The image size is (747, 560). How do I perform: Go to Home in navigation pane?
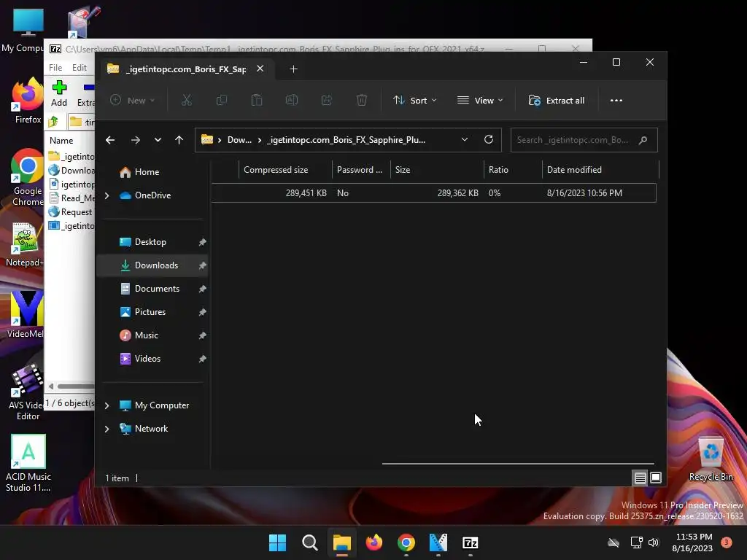coord(147,172)
